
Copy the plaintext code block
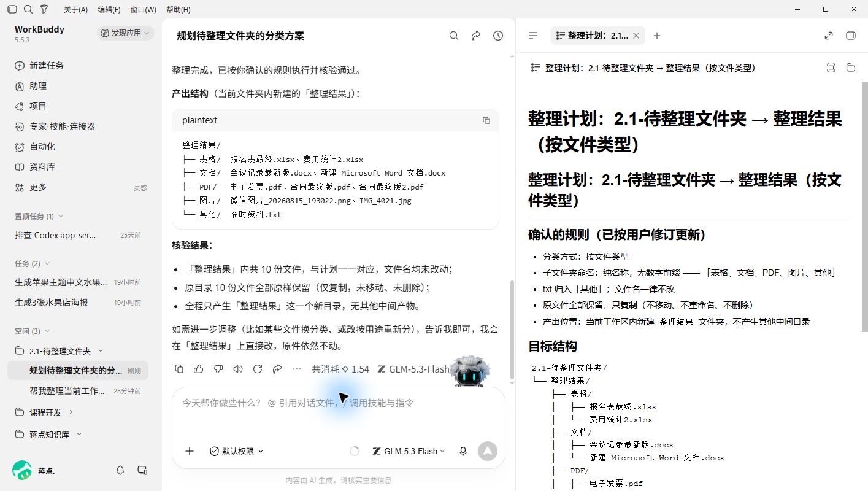[486, 120]
